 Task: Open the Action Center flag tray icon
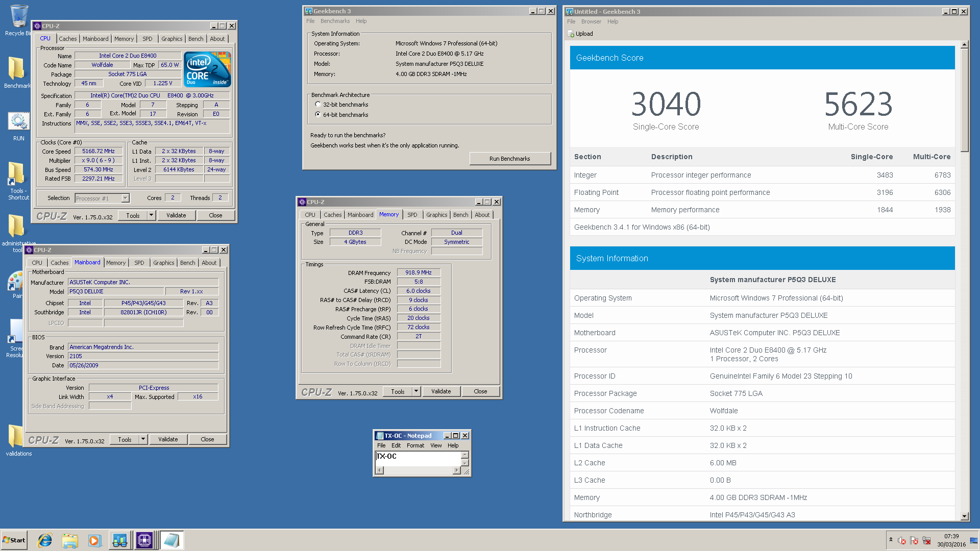[914, 540]
